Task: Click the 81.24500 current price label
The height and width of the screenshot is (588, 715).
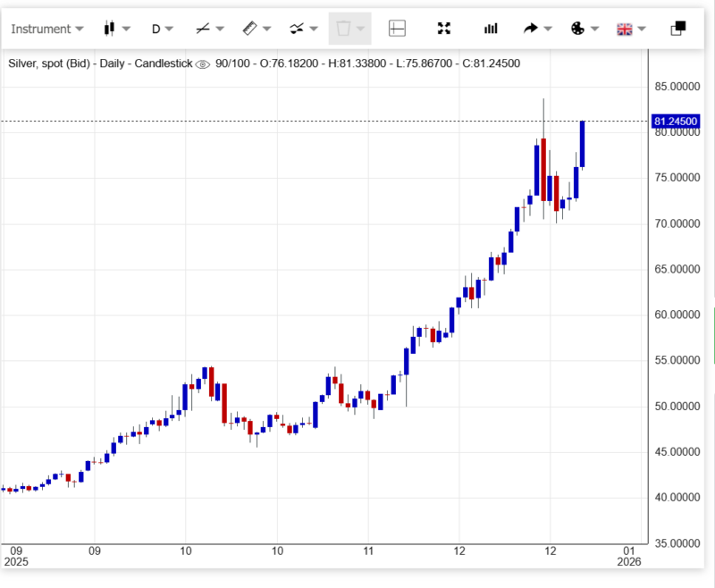Action: coord(676,121)
